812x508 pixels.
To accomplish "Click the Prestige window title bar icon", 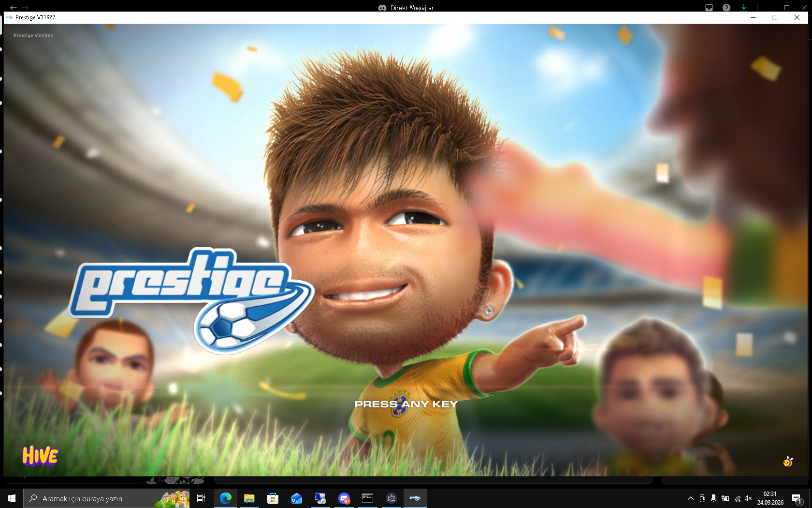I will pos(9,17).
